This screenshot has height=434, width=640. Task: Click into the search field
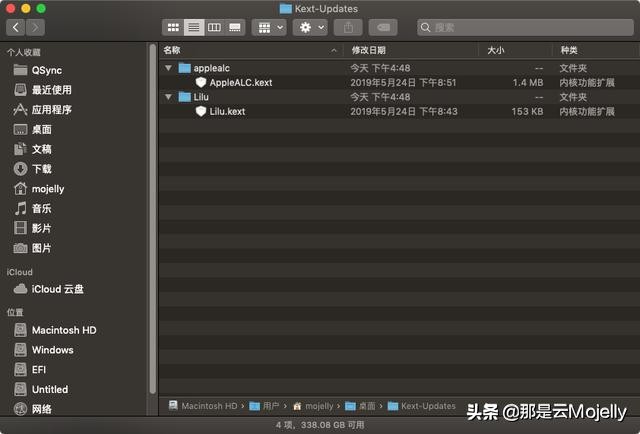pos(525,27)
